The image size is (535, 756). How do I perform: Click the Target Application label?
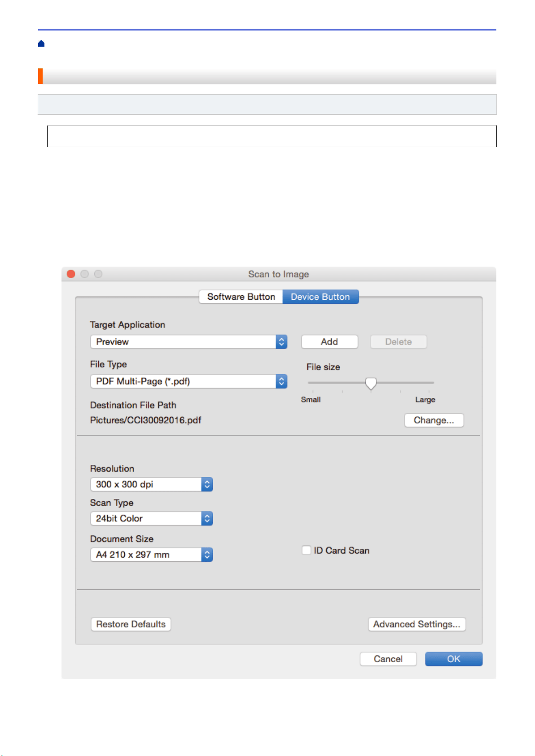click(x=127, y=325)
